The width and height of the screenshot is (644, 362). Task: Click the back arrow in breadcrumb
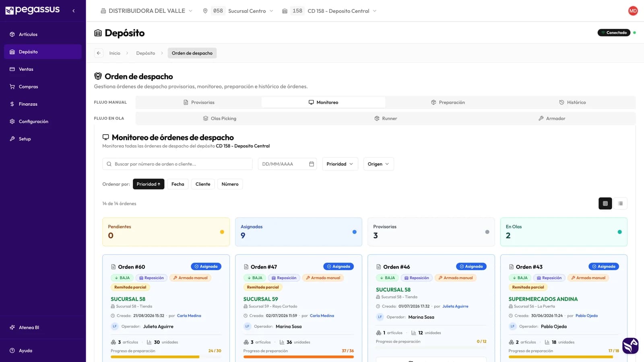pyautogui.click(x=99, y=53)
